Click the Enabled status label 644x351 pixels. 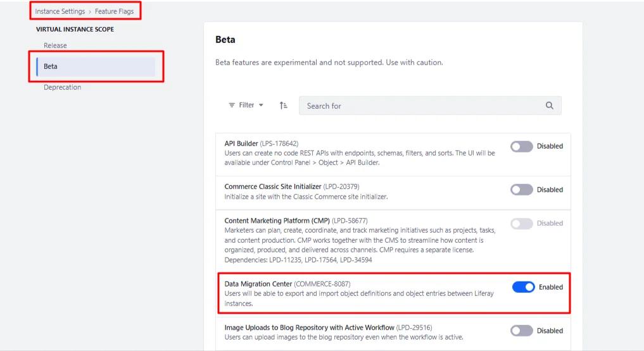click(x=551, y=287)
